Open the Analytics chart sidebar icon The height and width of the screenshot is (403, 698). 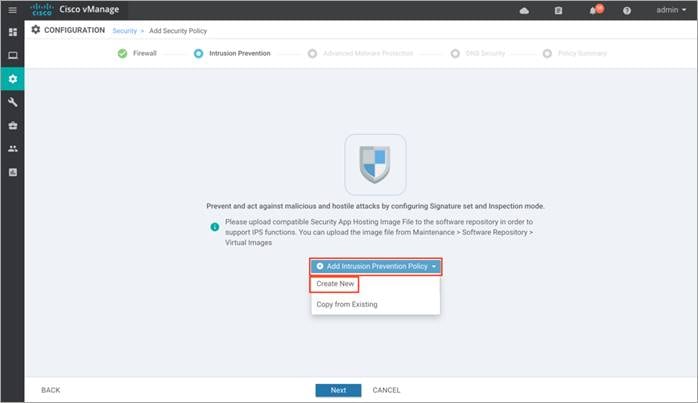13,172
